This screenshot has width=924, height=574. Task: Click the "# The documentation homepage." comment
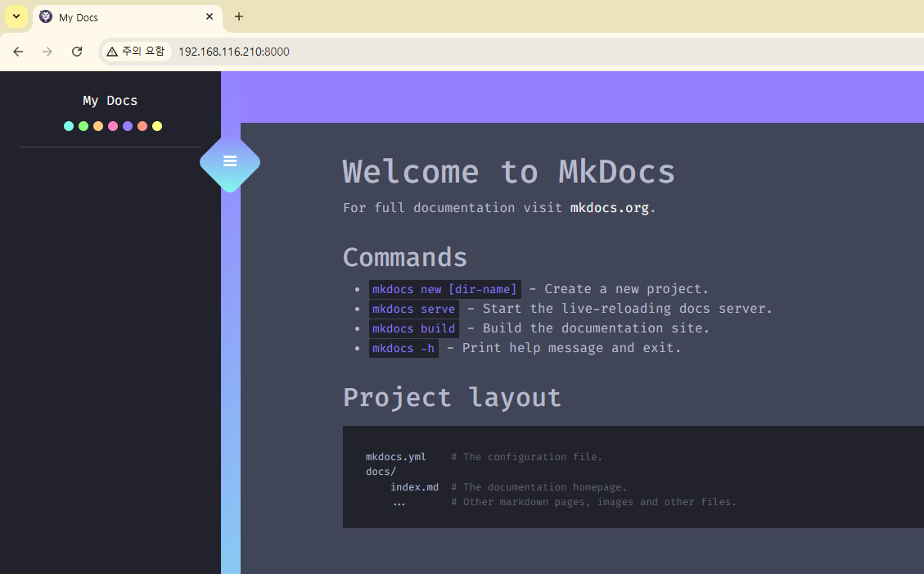point(539,486)
